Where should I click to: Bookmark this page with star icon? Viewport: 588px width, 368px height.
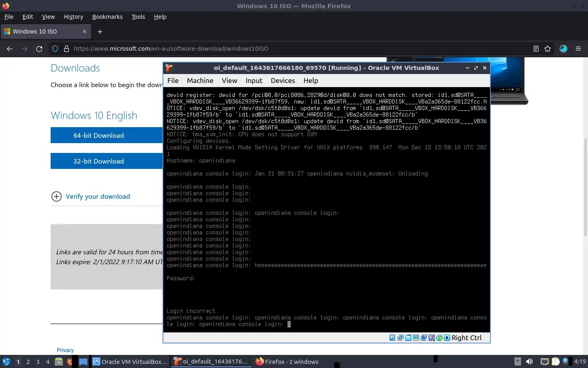coord(548,49)
